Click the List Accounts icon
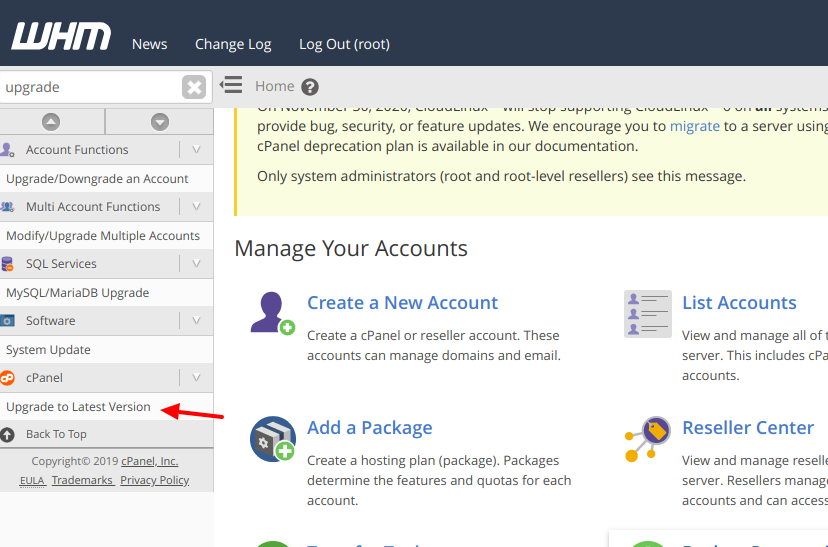Viewport: 828px width, 547px height. coord(648,314)
